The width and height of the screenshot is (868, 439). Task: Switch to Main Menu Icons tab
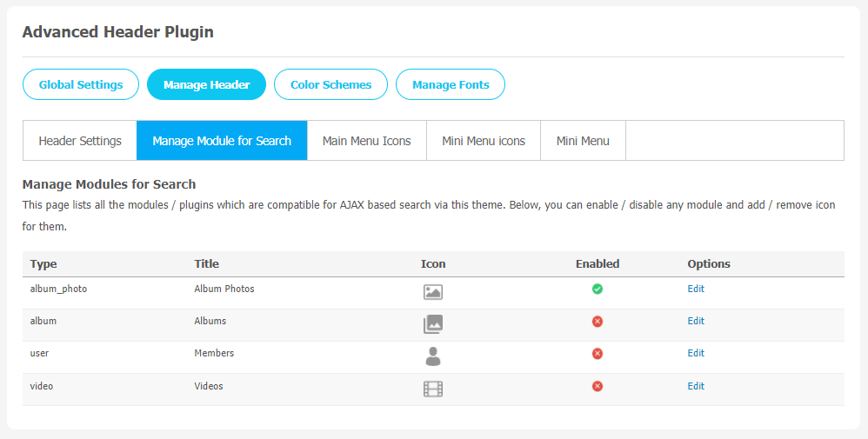366,141
